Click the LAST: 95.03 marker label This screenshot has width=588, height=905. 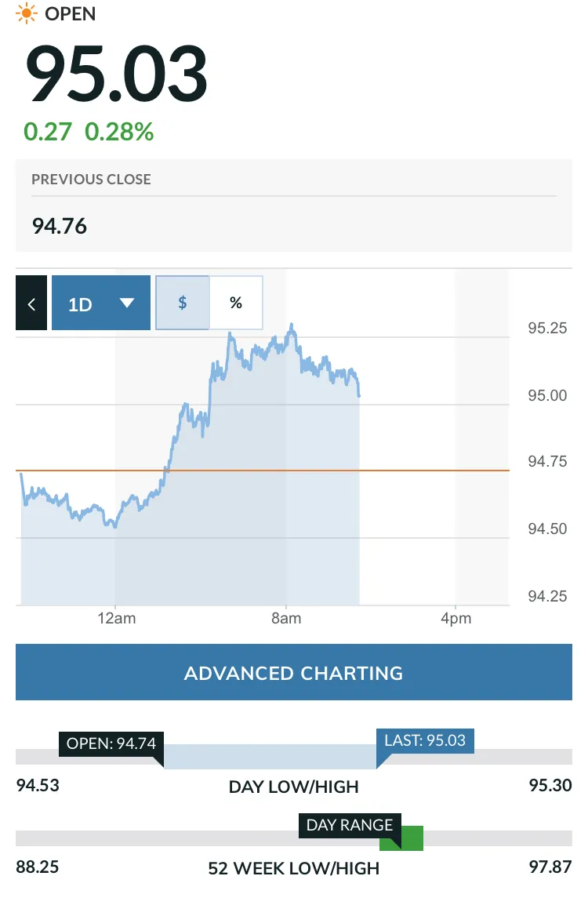pyautogui.click(x=425, y=740)
